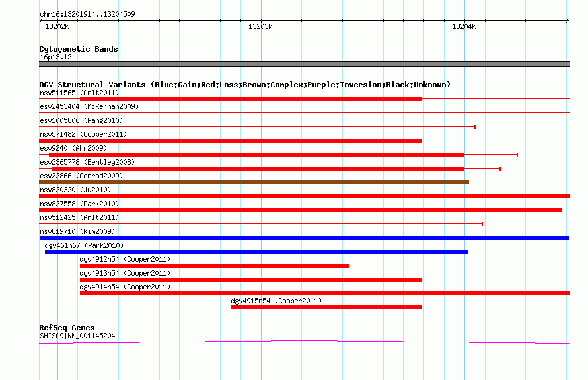
Task: Click the 13204k ruler label
Action: click(x=464, y=26)
